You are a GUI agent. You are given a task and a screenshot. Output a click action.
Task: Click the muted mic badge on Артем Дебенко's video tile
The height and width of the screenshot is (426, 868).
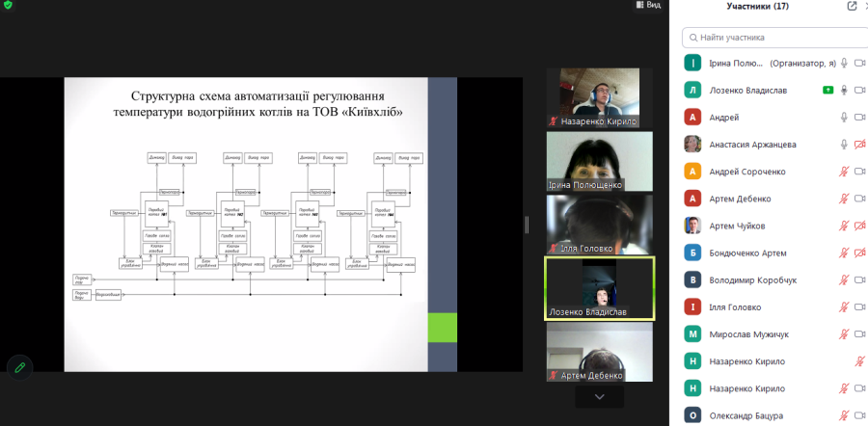point(553,376)
